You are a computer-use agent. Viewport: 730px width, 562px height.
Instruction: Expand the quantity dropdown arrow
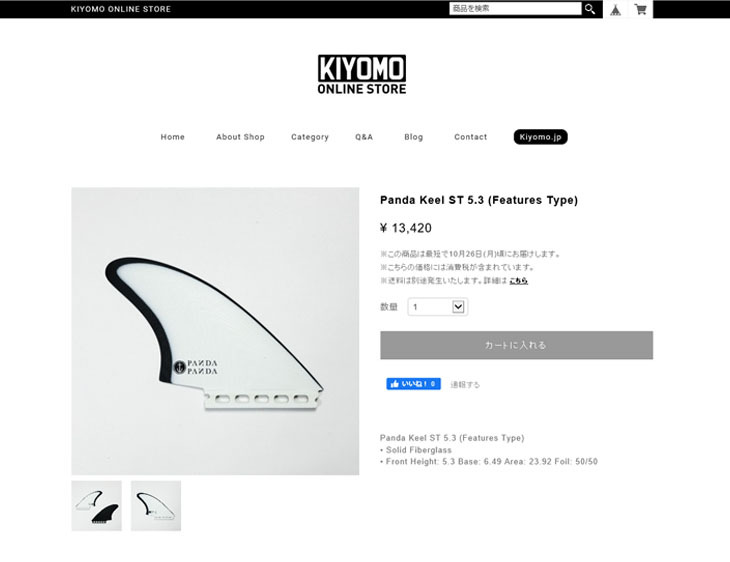458,307
